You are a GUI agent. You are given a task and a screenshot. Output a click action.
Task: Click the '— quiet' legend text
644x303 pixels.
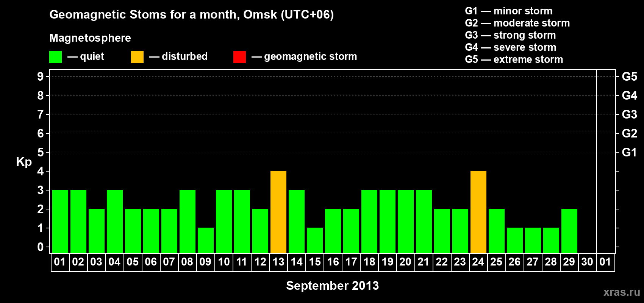86,56
